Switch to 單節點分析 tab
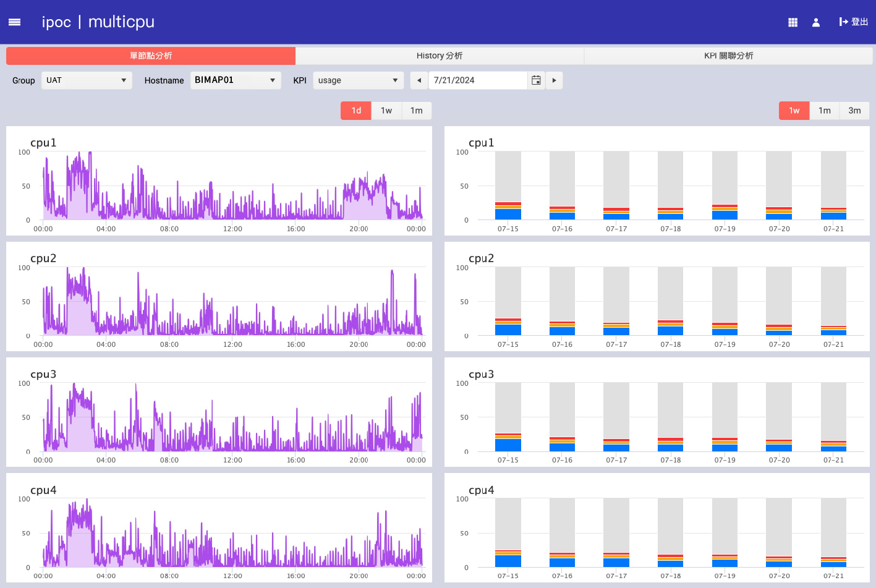Screen dimensions: 876x588 (151, 56)
